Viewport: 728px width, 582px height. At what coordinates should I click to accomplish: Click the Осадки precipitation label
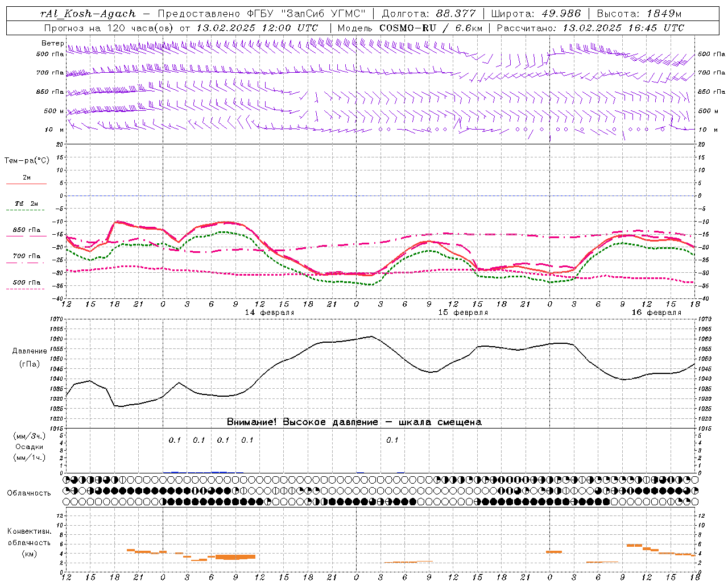coord(30,447)
